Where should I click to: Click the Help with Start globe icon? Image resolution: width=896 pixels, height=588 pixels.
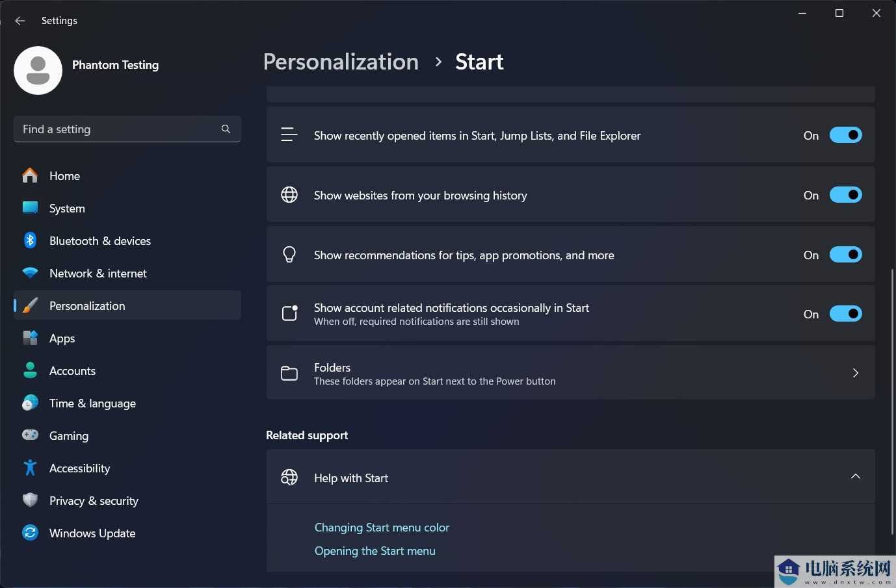pos(289,478)
